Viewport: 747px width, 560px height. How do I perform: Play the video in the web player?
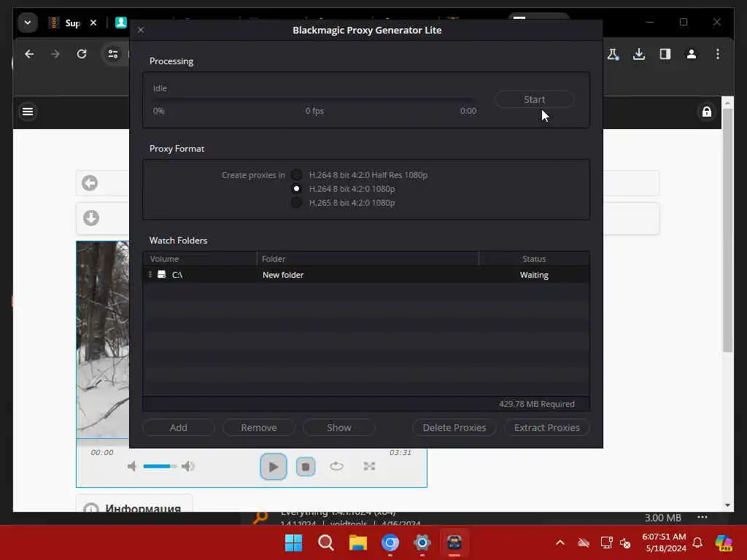pyautogui.click(x=274, y=467)
